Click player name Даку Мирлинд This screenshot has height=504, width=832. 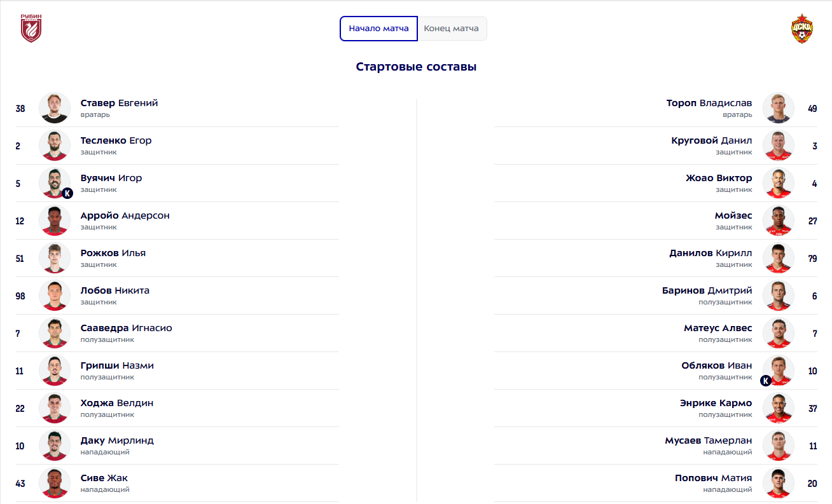[x=117, y=440]
